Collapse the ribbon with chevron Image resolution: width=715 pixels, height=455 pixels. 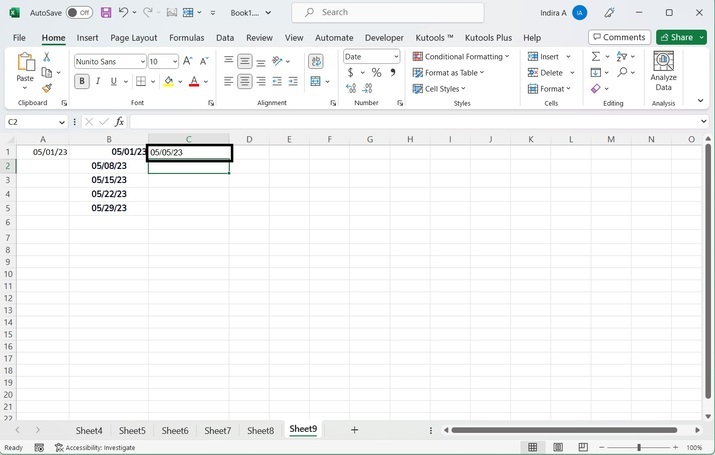(700, 101)
